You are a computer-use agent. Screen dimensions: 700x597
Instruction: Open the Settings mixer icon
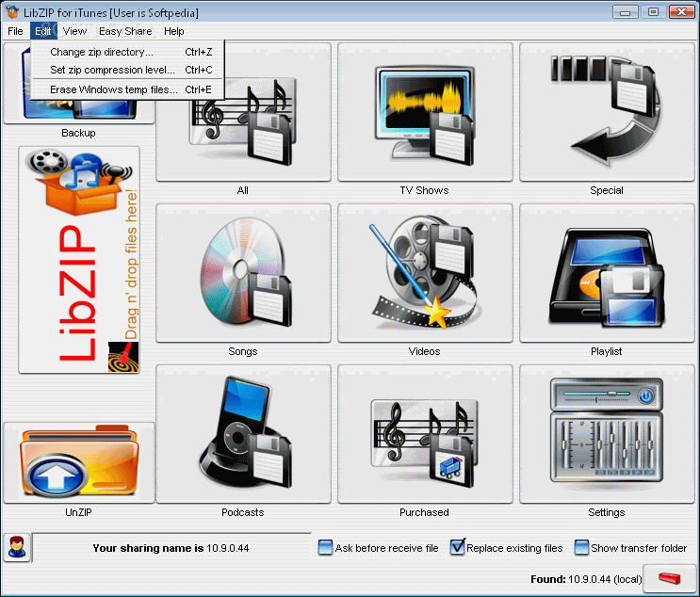coord(606,434)
